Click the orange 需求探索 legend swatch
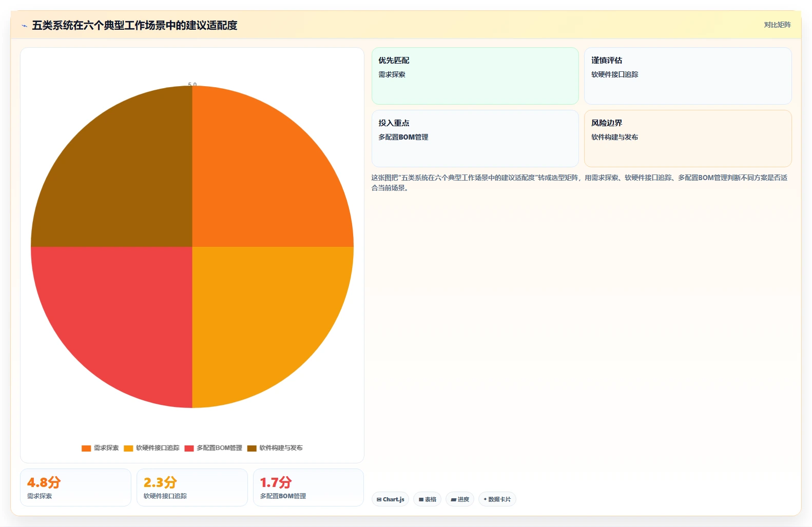Screen dimensions: 812x527 click(86, 448)
